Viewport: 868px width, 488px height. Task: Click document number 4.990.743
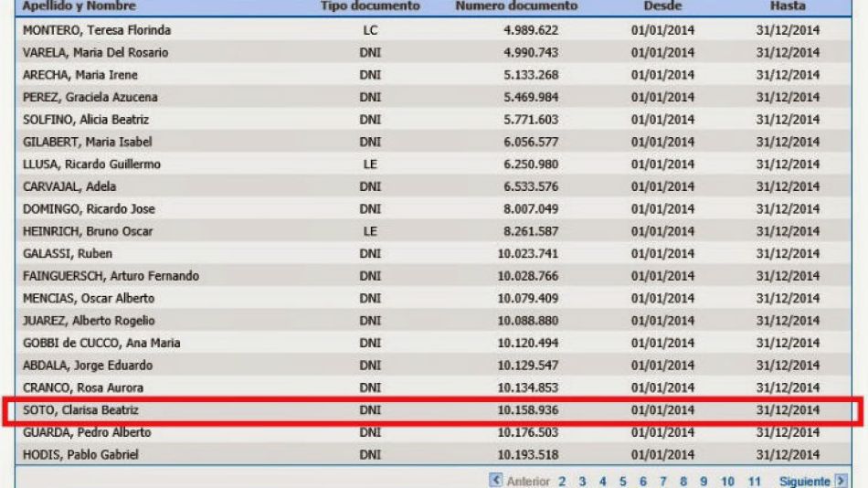[x=531, y=53]
